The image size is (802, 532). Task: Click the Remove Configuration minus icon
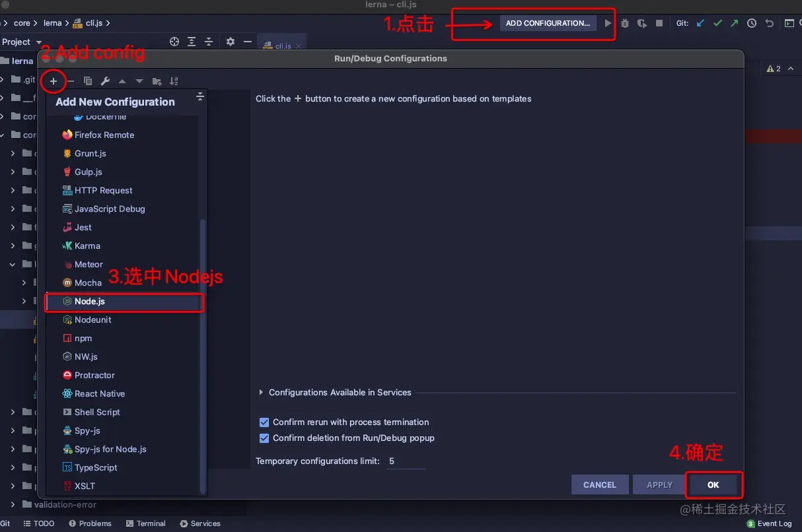tap(71, 81)
